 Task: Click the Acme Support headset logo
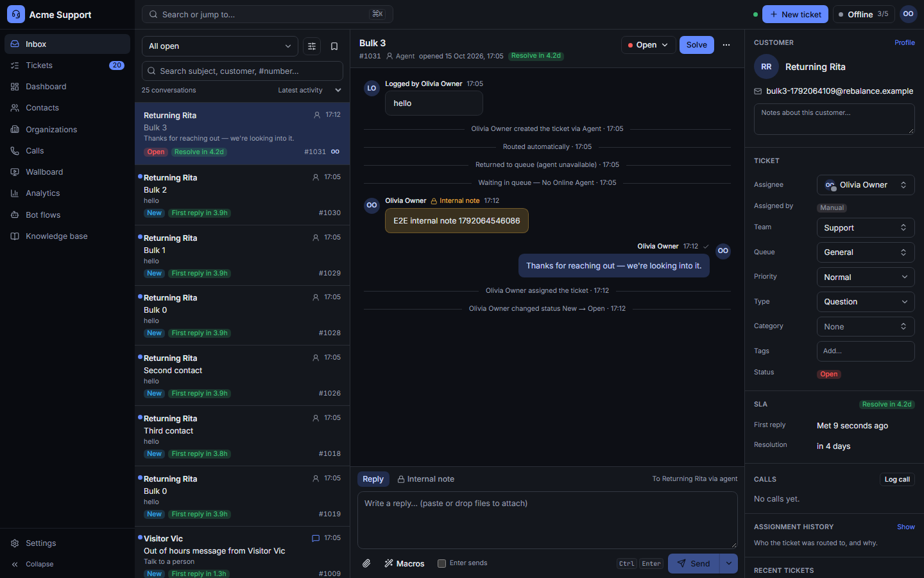[x=16, y=14]
